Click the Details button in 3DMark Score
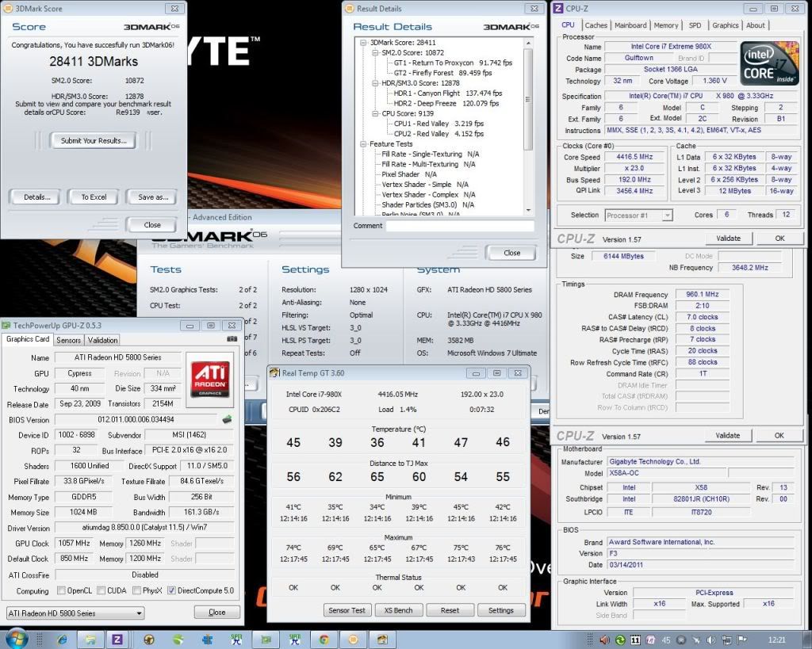 pyautogui.click(x=36, y=197)
